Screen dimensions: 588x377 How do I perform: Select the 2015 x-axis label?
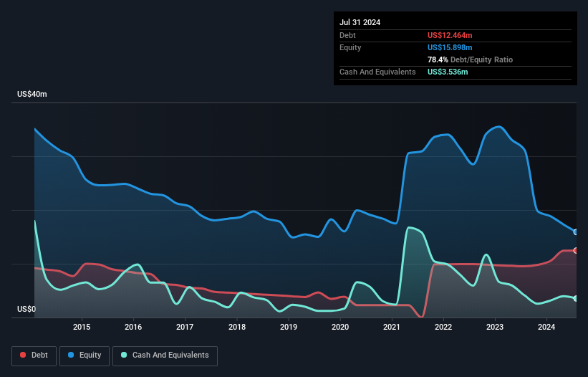(x=82, y=328)
